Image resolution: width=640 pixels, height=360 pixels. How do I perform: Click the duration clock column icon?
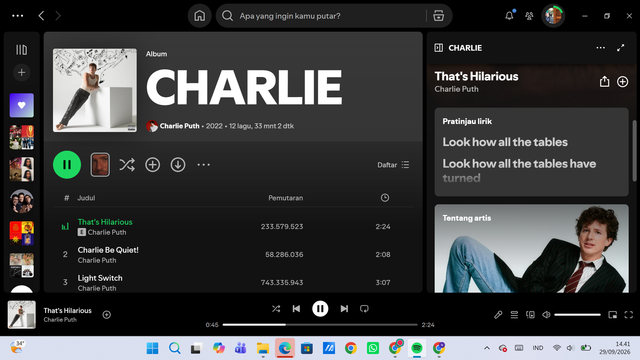pyautogui.click(x=385, y=198)
